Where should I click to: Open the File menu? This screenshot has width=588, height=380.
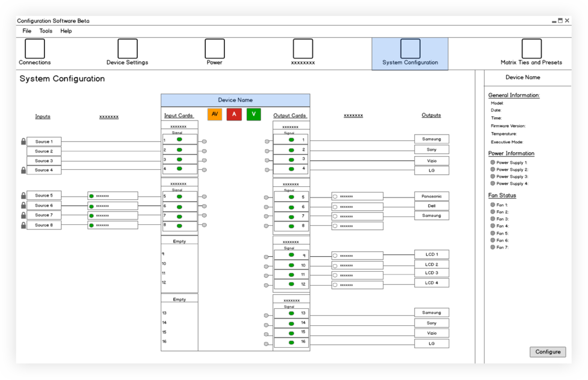coord(26,31)
